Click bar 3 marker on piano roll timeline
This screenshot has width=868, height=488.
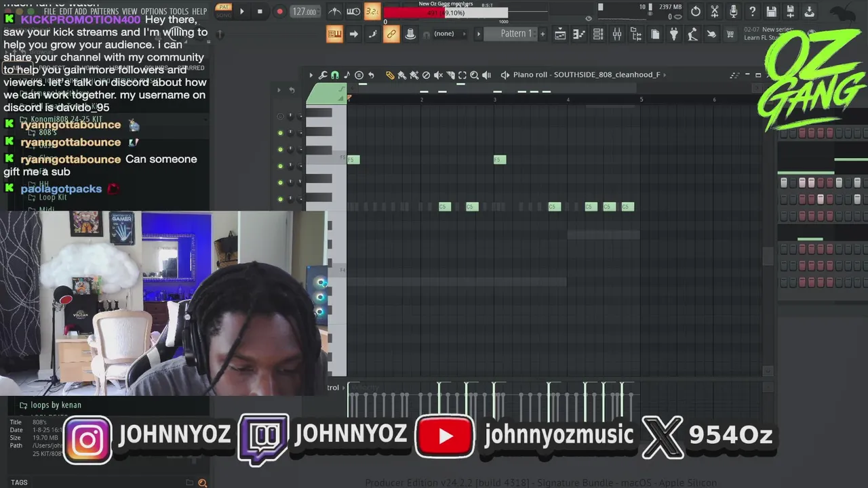pos(494,100)
